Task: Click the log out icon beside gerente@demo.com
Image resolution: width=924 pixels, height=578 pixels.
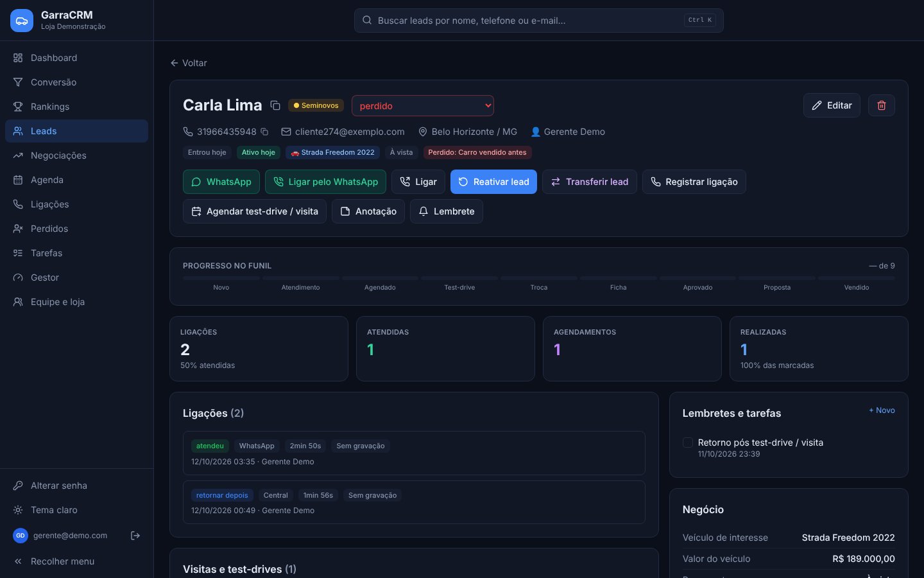Action: tap(135, 536)
